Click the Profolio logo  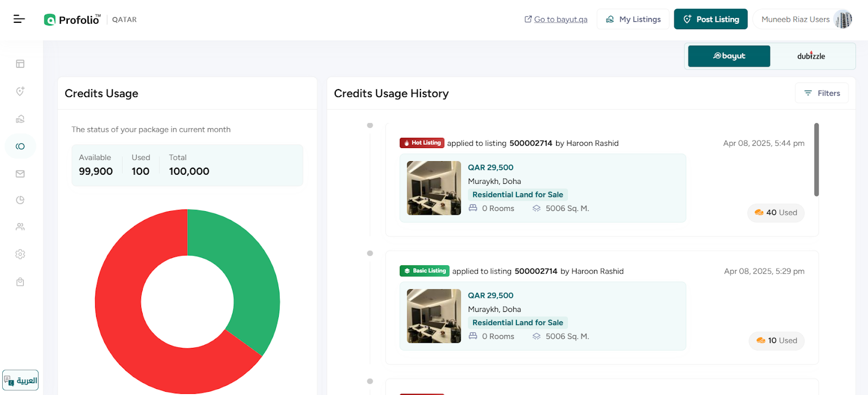72,20
